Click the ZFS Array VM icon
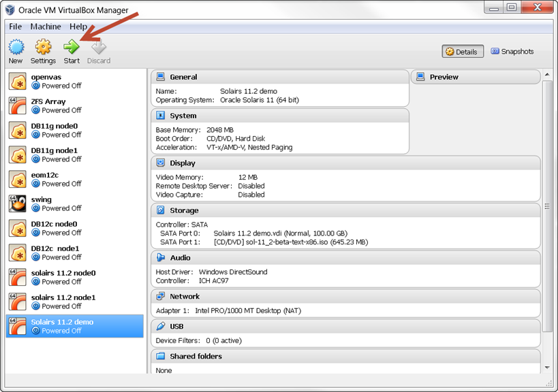This screenshot has height=392, width=558. [18, 106]
